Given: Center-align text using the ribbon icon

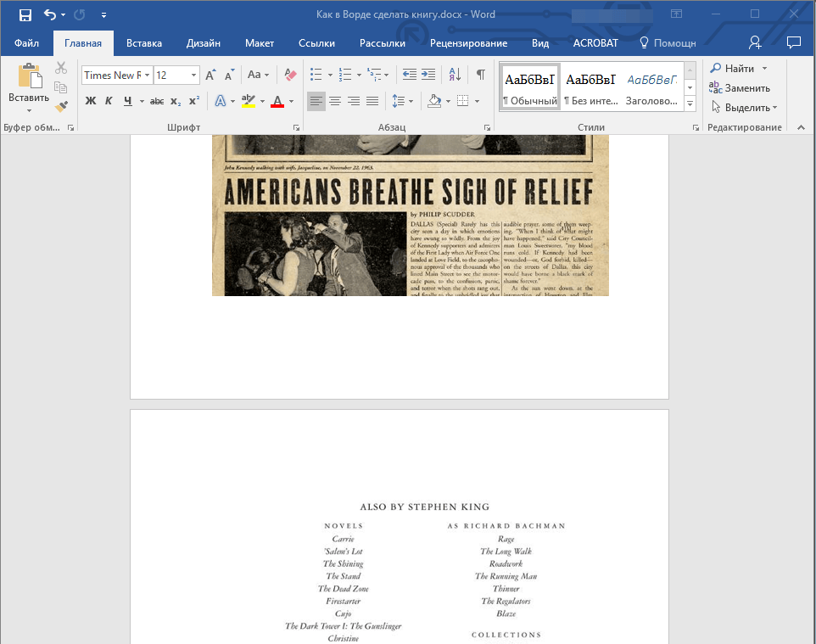Looking at the screenshot, I should point(335,101).
